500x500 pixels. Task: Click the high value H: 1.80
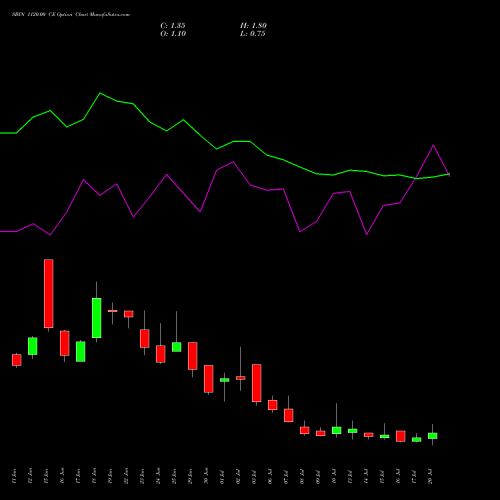(253, 26)
